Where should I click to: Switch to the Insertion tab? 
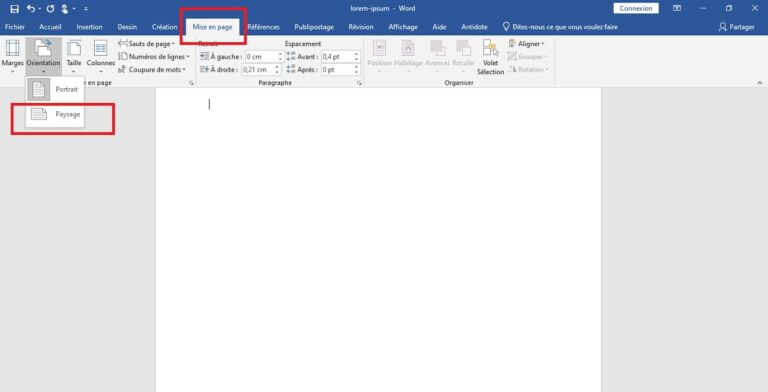pos(89,27)
